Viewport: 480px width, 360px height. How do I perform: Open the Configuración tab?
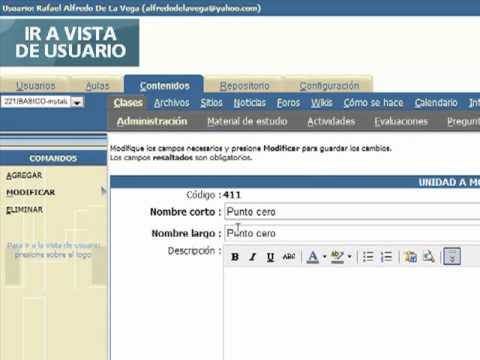pyautogui.click(x=329, y=86)
